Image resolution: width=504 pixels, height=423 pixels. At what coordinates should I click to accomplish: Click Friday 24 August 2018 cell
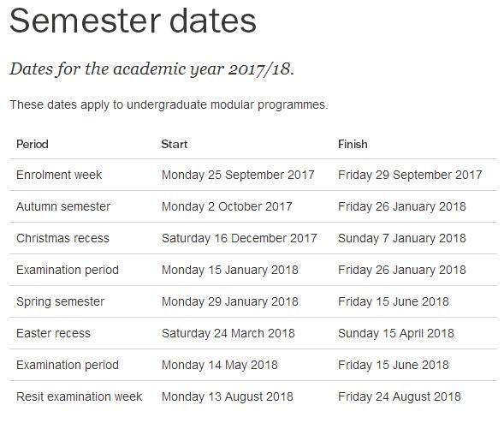click(400, 396)
